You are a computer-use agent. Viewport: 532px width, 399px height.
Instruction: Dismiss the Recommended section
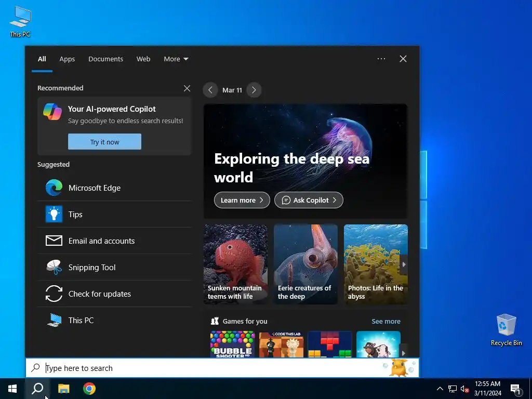(x=187, y=88)
